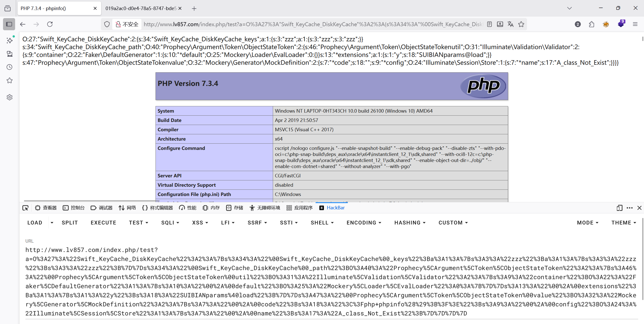Click the element picker icon in devtools
The height and width of the screenshot is (324, 644).
[x=25, y=208]
